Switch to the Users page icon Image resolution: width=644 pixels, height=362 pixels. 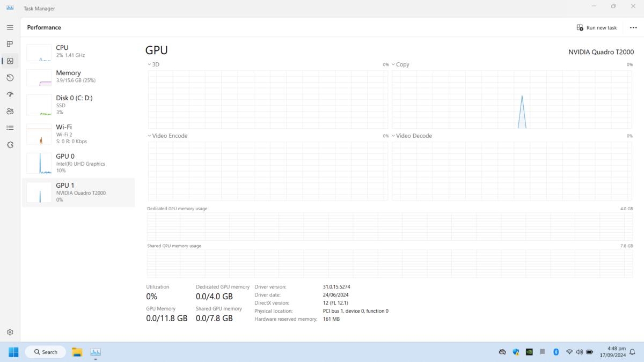pos(10,111)
